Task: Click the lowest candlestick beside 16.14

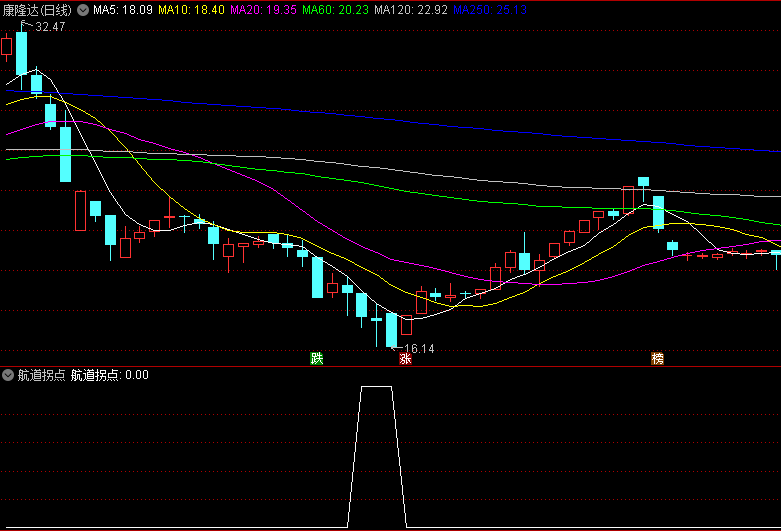Action: 391,330
